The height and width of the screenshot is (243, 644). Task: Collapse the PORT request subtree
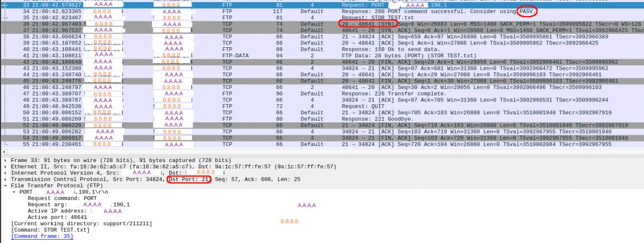13,192
